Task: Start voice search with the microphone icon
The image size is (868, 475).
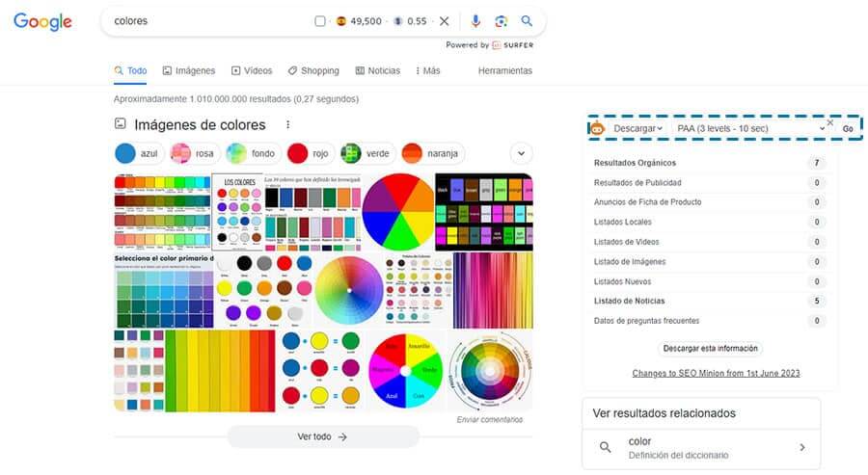Action: 475,21
